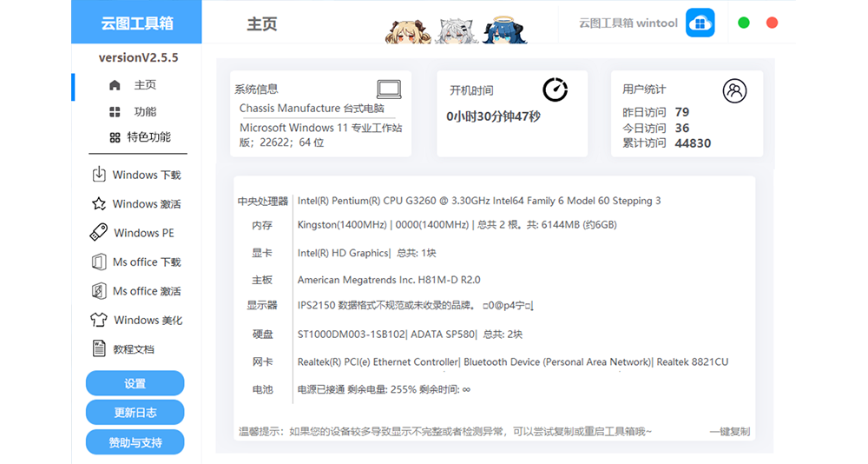This screenshot has height=464, width=868.
Task: Click the 电源已接通 battery status text
Action: [x=384, y=390]
